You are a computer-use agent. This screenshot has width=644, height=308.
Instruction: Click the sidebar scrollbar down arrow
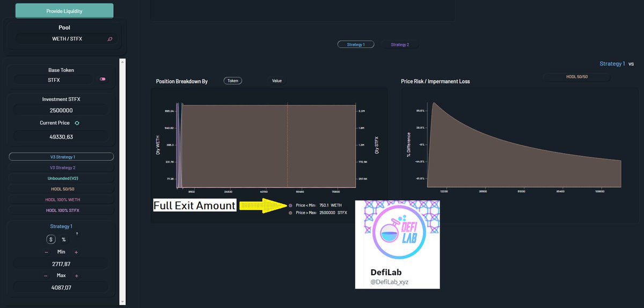(x=122, y=302)
